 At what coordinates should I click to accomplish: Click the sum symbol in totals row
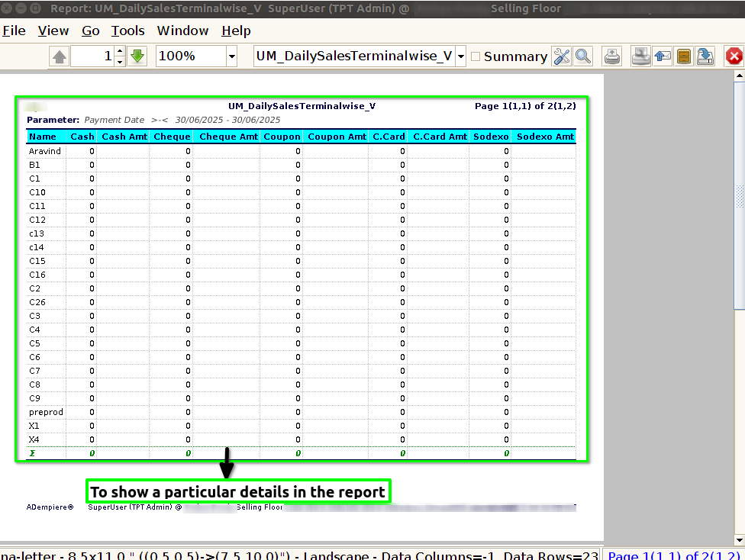pyautogui.click(x=32, y=453)
